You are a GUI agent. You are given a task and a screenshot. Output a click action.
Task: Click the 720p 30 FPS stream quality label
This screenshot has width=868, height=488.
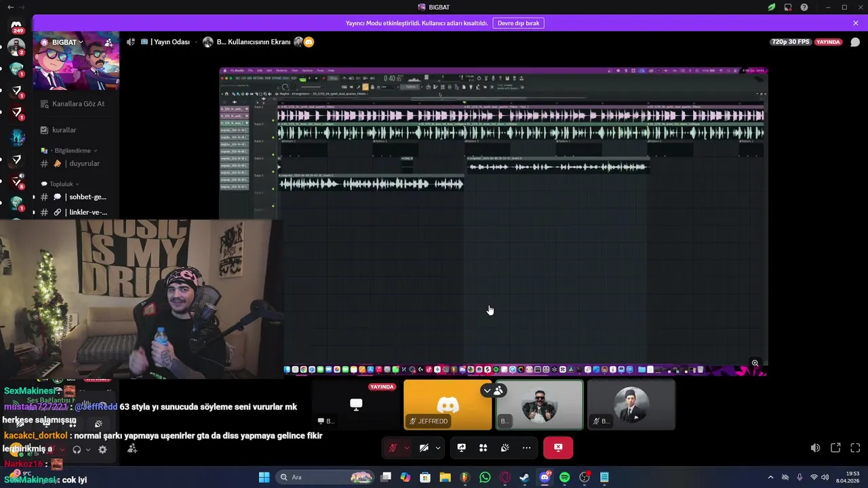(791, 42)
